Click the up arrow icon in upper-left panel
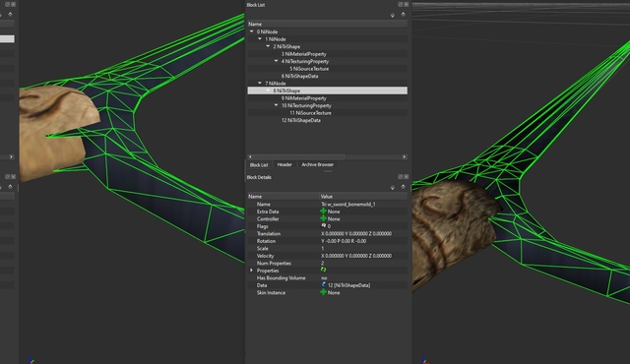 point(10,15)
